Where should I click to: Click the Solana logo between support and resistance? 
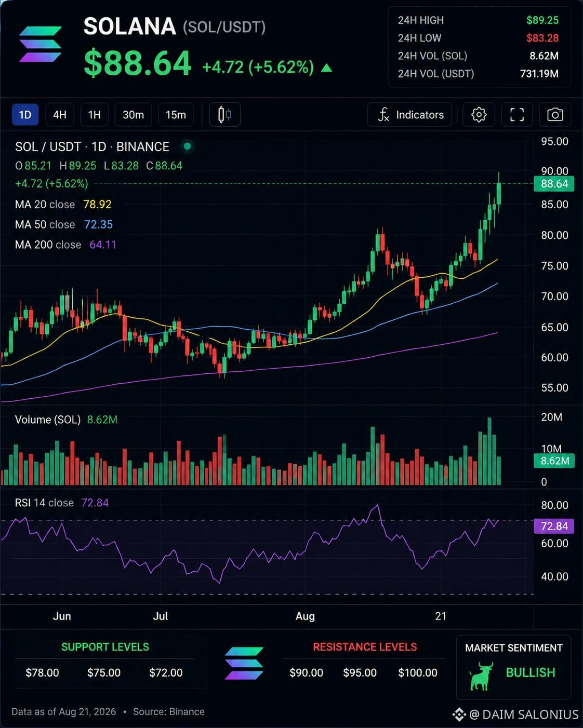[244, 663]
